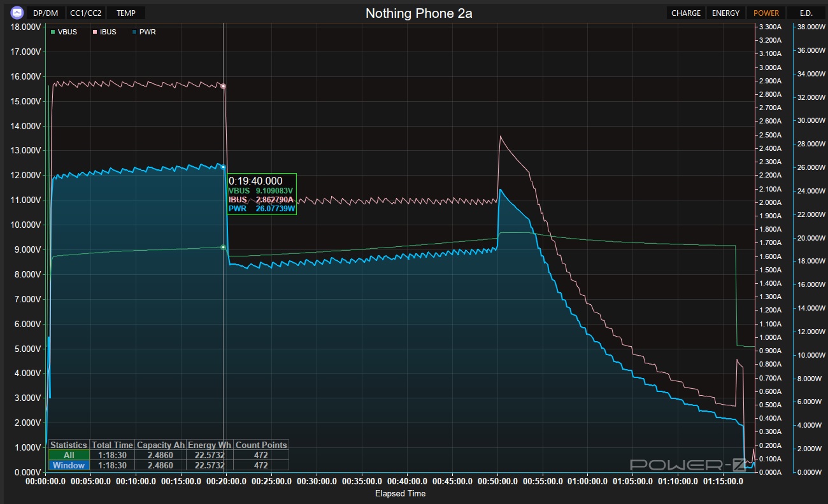Screen dimensions: 828x504
Task: Click the PWR cursor marker at 0:19:40
Action: tap(223, 167)
